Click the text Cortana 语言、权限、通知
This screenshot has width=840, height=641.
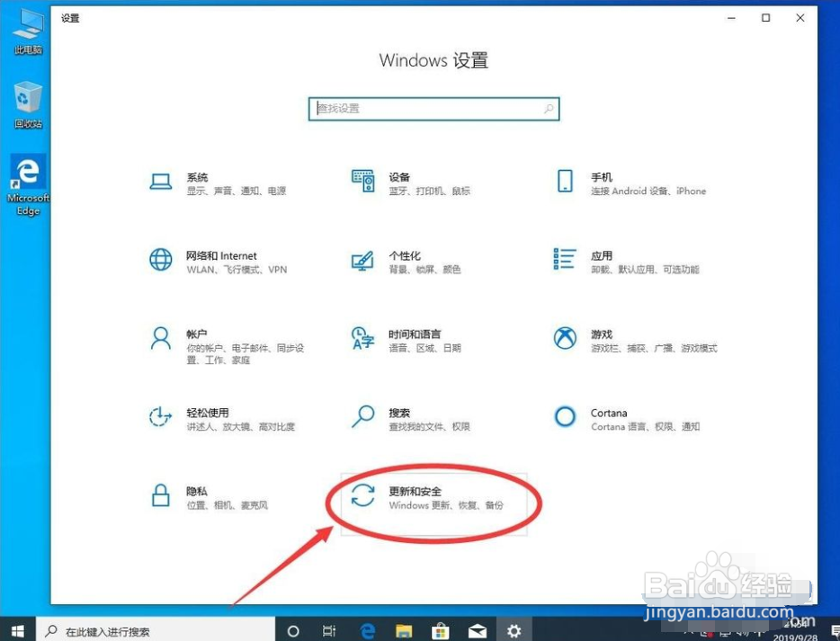646,427
